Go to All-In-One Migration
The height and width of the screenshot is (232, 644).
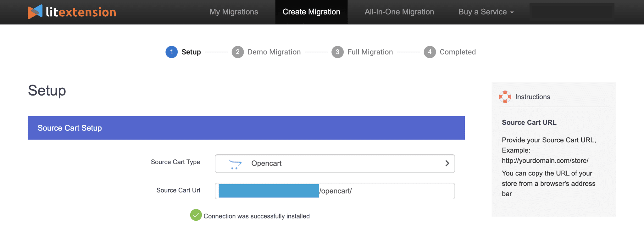(x=399, y=12)
